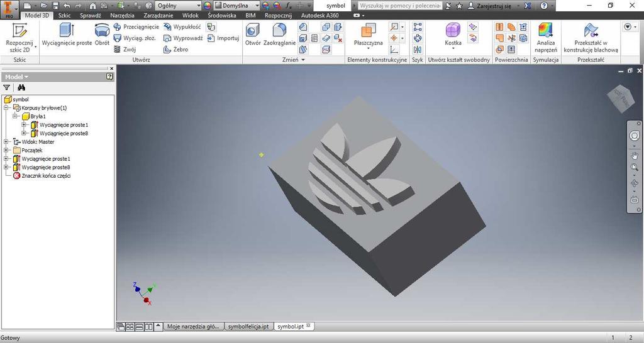Image resolution: width=644 pixels, height=343 pixels.
Task: Click the Home icon in quick access toolbar
Action: pyautogui.click(x=93, y=6)
